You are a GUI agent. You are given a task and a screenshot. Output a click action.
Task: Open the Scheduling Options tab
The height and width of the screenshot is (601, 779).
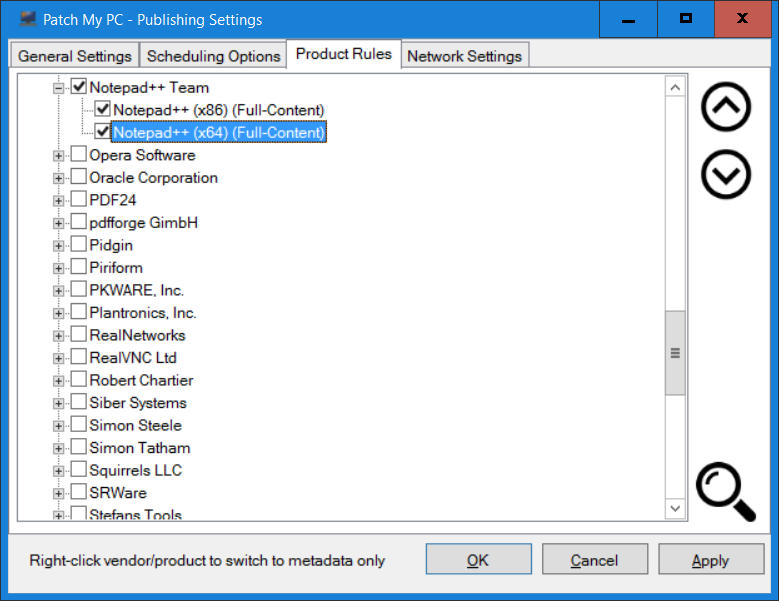pos(214,56)
